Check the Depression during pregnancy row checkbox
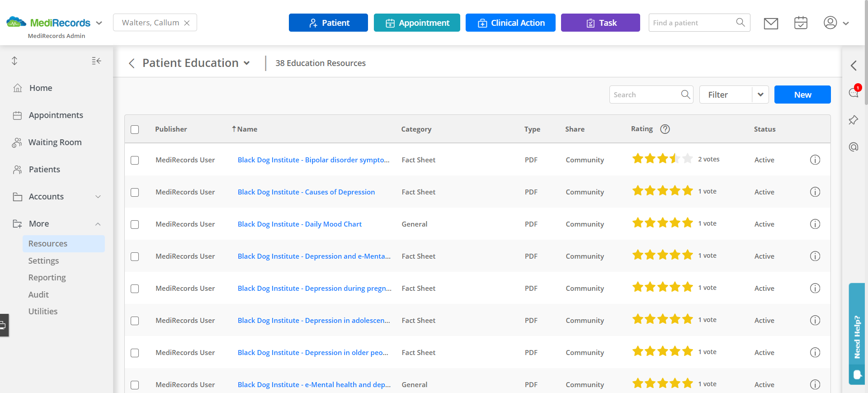Screen dimensions: 868x393 135,289
